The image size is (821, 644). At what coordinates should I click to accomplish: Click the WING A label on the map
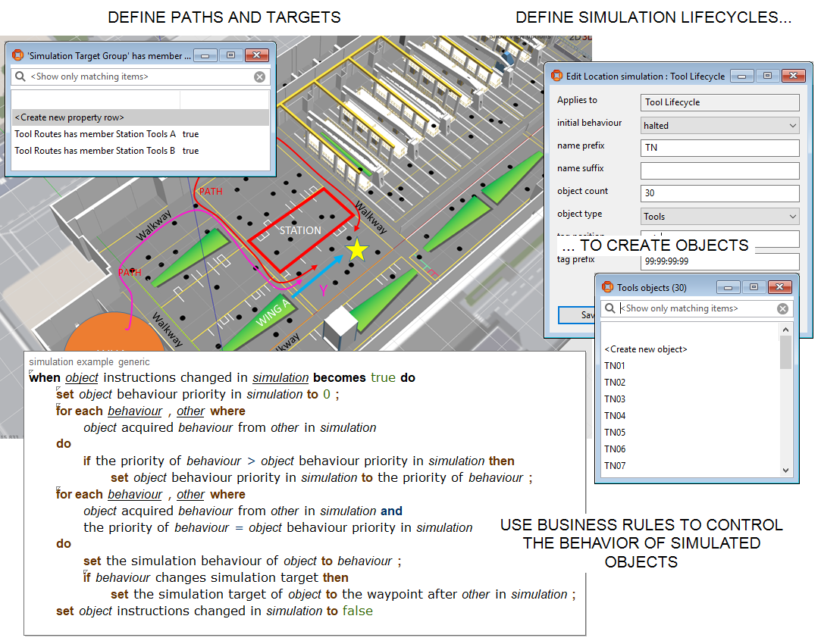click(272, 313)
